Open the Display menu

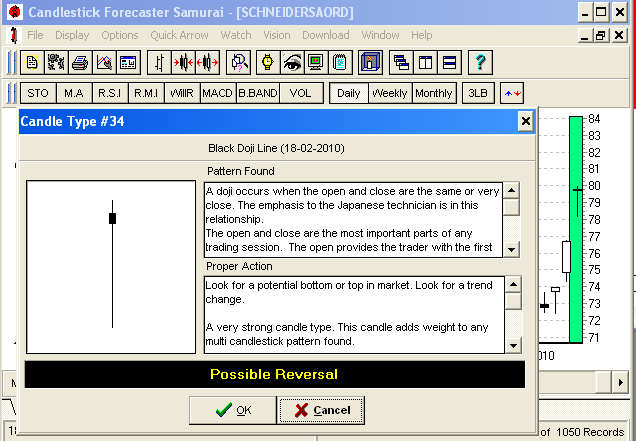coord(72,35)
